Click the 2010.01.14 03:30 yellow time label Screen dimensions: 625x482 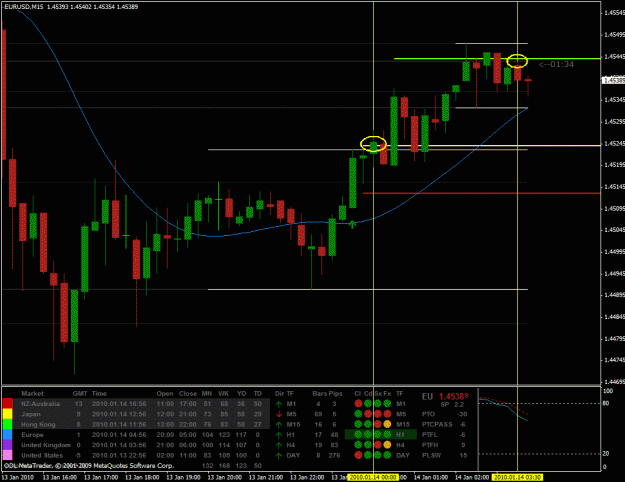517,477
